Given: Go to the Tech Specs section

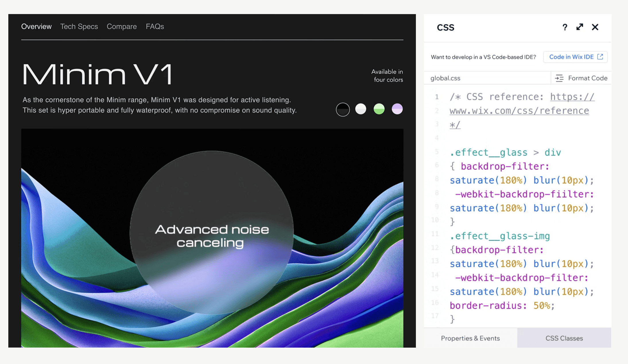Looking at the screenshot, I should tap(79, 26).
